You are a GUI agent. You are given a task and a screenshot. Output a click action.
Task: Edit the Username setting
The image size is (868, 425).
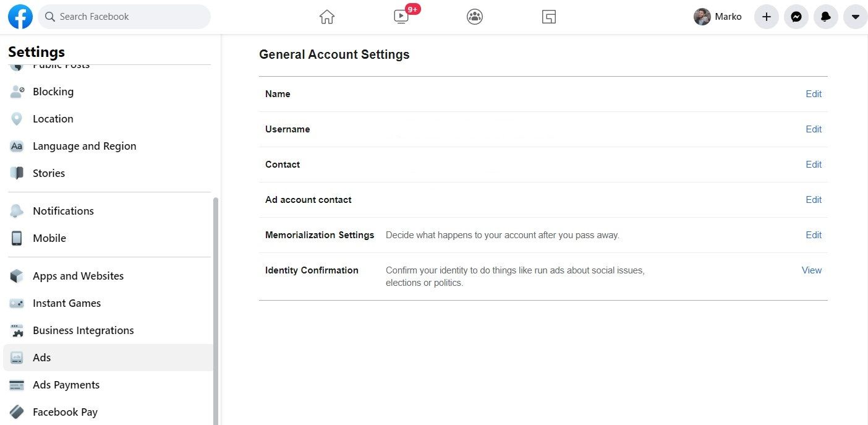pos(814,129)
